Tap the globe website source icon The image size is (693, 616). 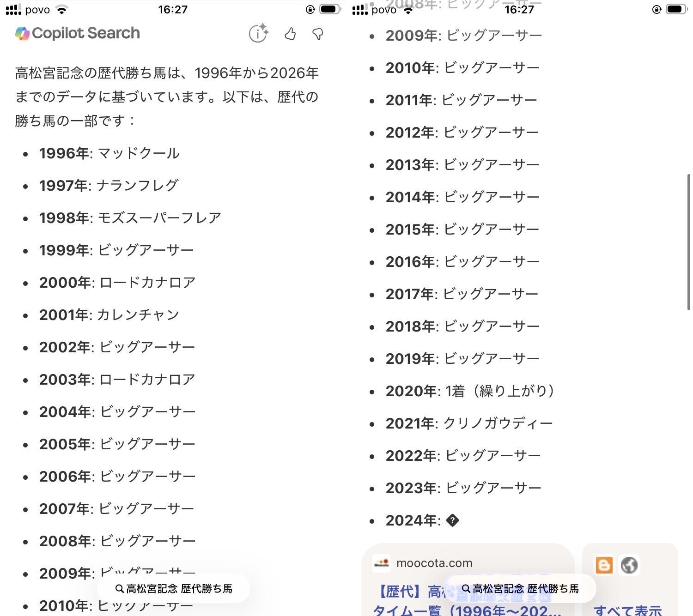tap(629, 565)
